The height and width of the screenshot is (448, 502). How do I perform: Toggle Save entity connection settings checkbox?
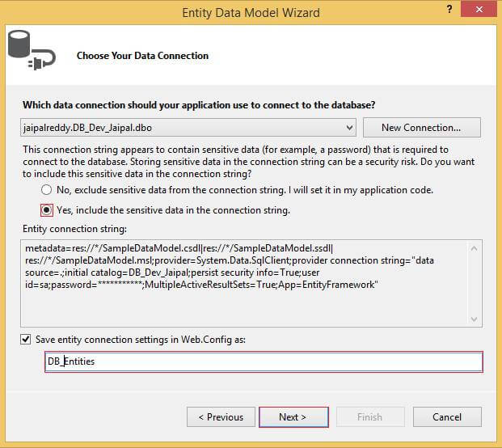coord(27,339)
